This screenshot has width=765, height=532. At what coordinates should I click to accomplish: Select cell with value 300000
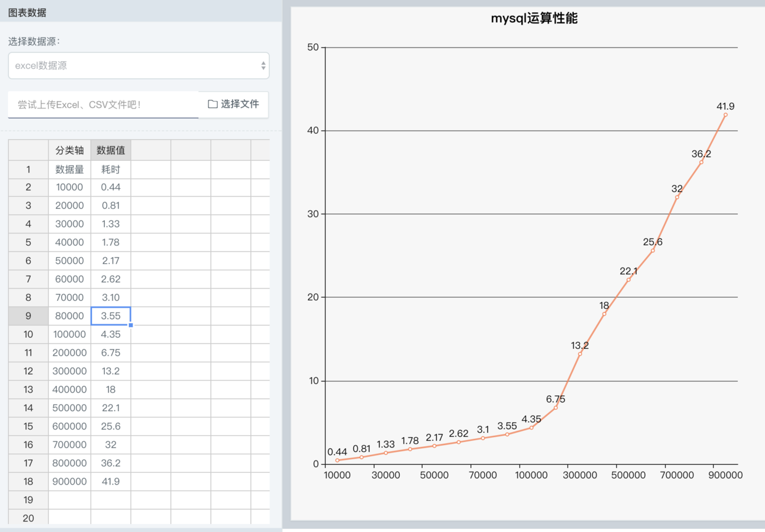tap(70, 371)
